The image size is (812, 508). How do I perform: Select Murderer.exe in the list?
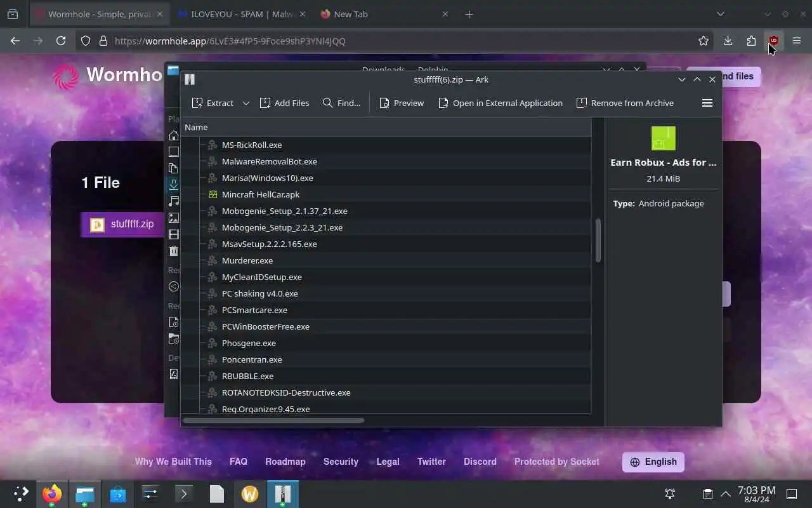click(247, 260)
